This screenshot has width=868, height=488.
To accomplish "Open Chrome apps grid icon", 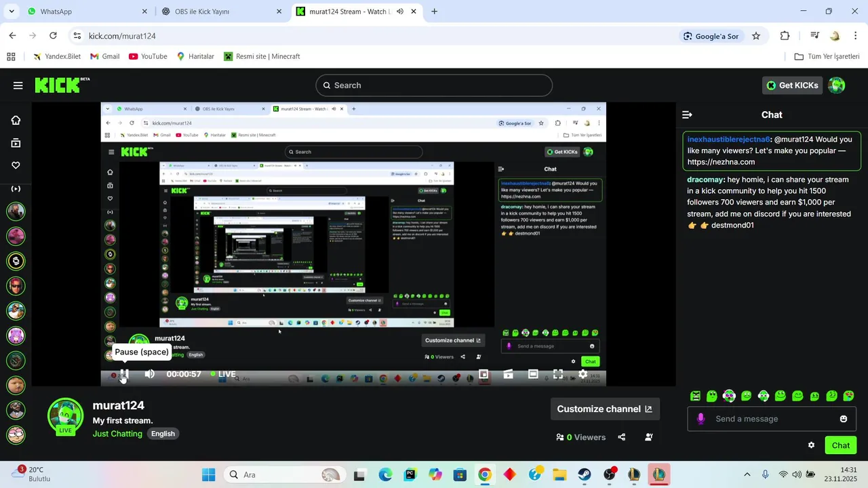I will (11, 56).
